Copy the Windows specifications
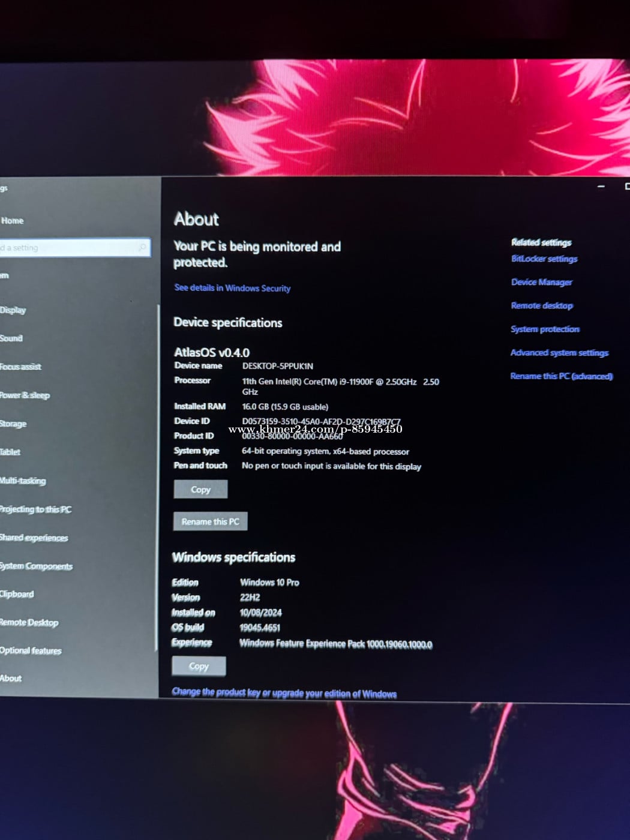 (x=199, y=666)
